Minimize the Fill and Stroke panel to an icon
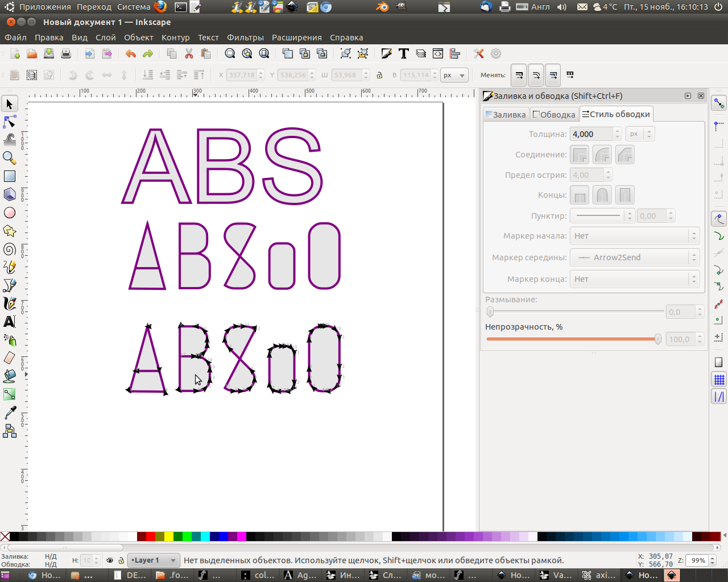 click(x=688, y=96)
